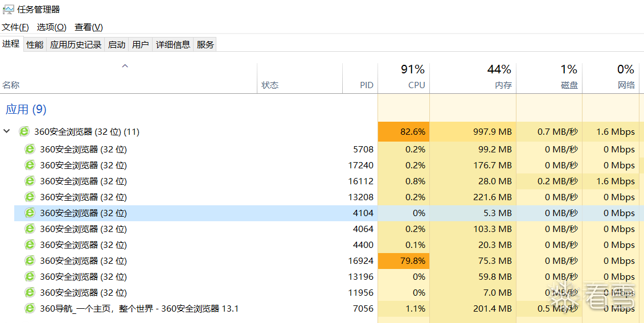
Task: Open the 选项(O) menu
Action: click(x=52, y=27)
